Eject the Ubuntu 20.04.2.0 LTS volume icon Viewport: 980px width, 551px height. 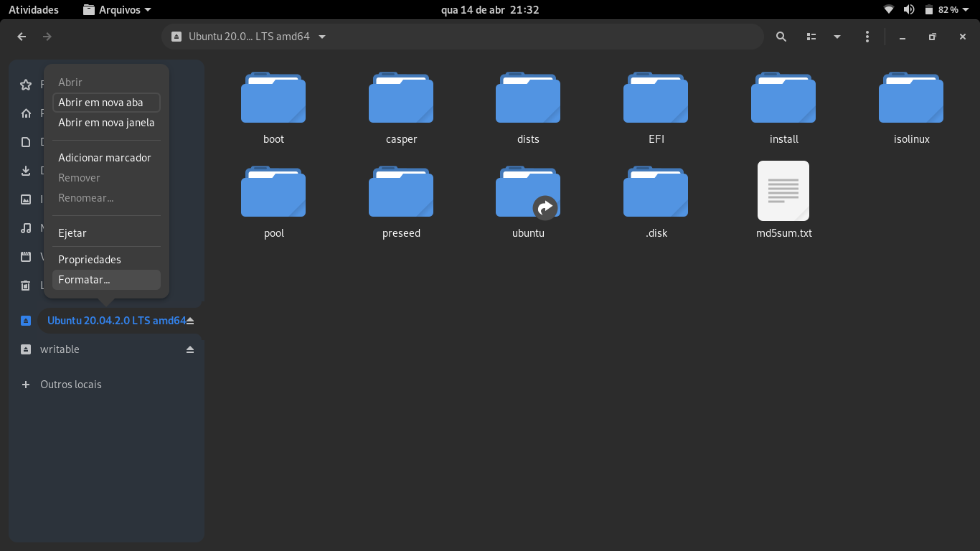(190, 321)
